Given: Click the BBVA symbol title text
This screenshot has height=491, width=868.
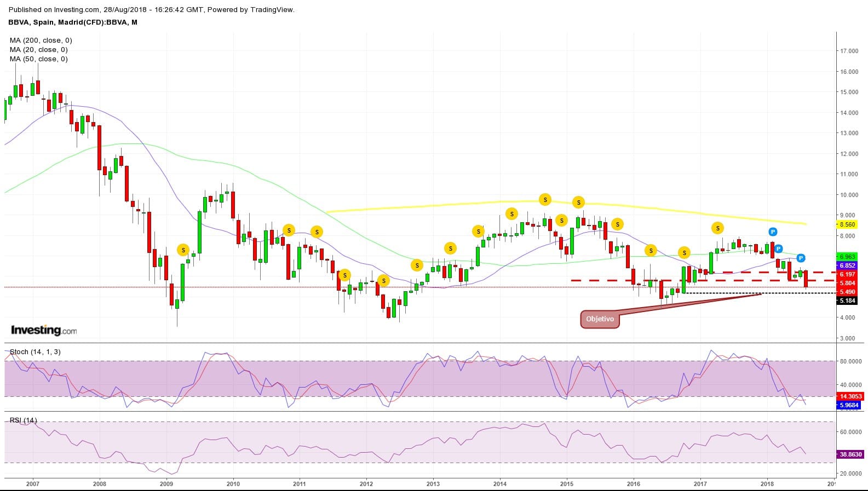Looking at the screenshot, I should point(73,22).
